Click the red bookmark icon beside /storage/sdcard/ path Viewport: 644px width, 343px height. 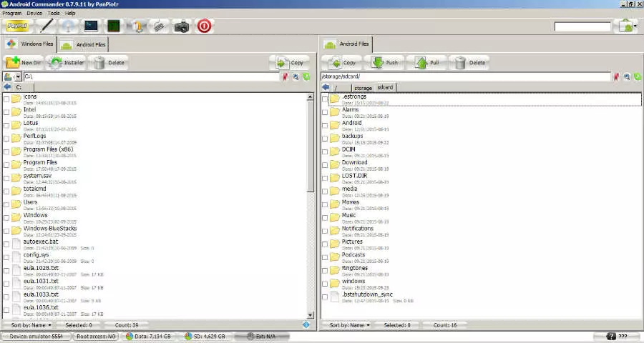(x=617, y=76)
